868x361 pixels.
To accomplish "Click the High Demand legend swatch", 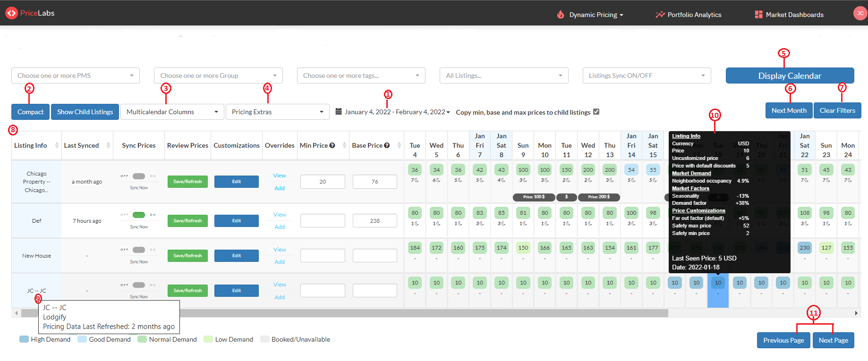I will 24,339.
